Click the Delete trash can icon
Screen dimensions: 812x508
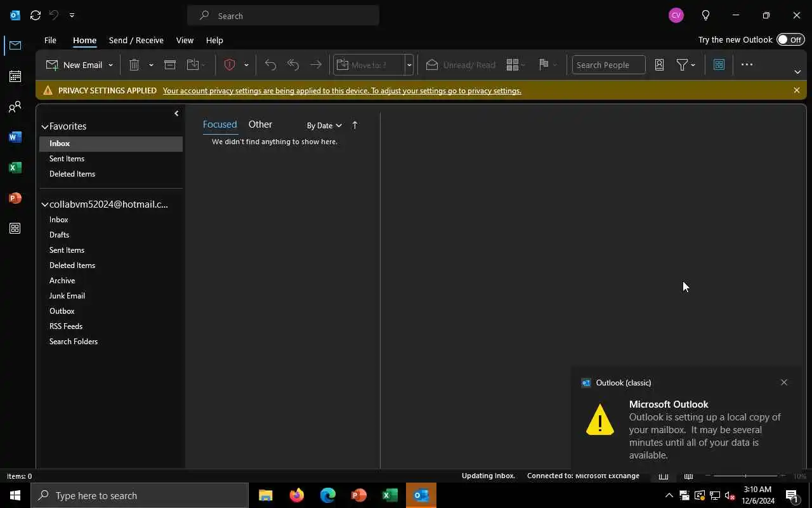(134, 65)
